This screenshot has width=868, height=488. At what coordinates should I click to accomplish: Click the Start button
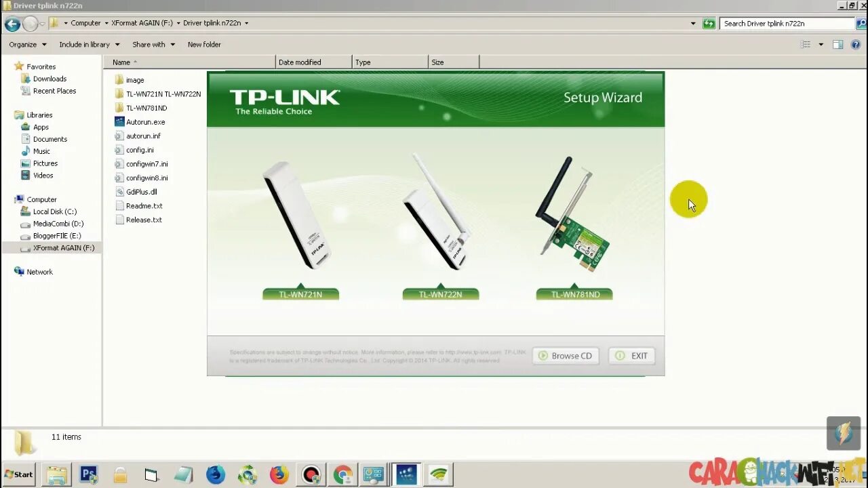point(19,474)
